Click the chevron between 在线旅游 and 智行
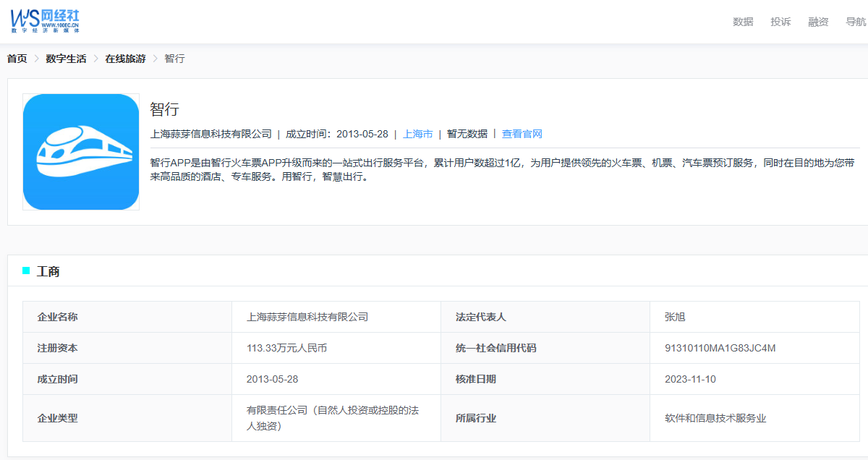 tap(155, 59)
